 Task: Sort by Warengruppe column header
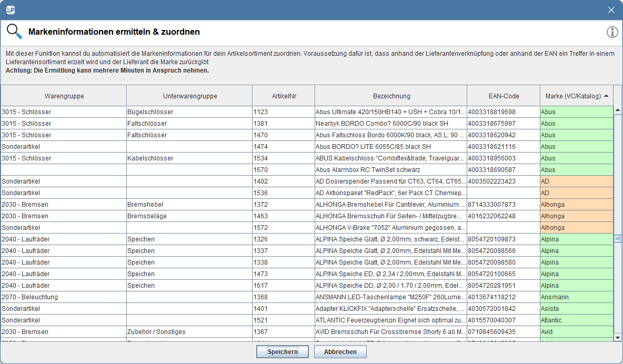click(x=64, y=96)
